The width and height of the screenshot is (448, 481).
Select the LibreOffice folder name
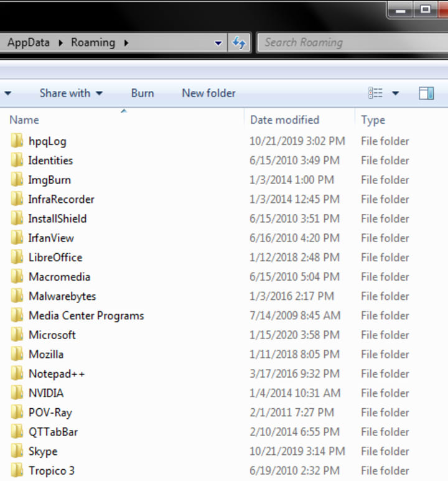pyautogui.click(x=55, y=258)
